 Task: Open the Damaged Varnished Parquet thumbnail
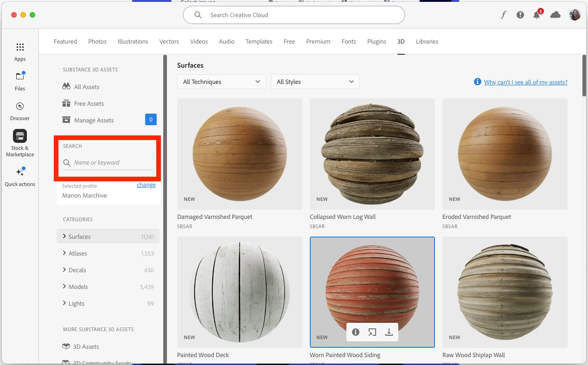click(240, 154)
